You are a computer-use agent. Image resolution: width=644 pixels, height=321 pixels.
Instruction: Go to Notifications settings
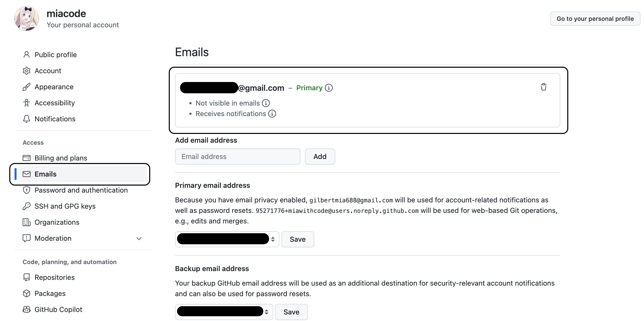pos(55,119)
